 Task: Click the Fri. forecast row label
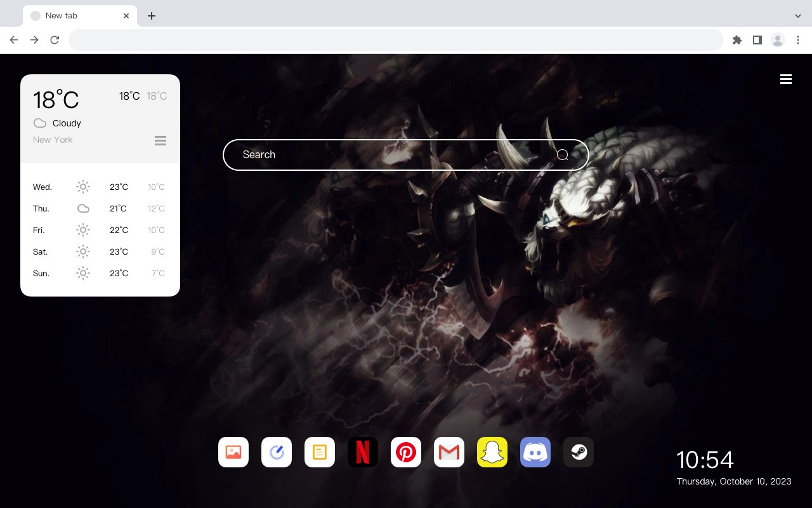(x=39, y=230)
